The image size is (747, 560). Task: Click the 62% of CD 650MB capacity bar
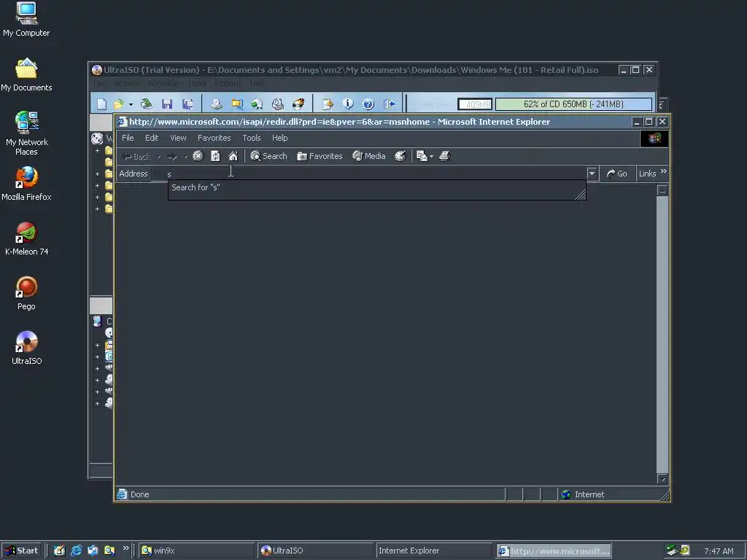pyautogui.click(x=573, y=104)
